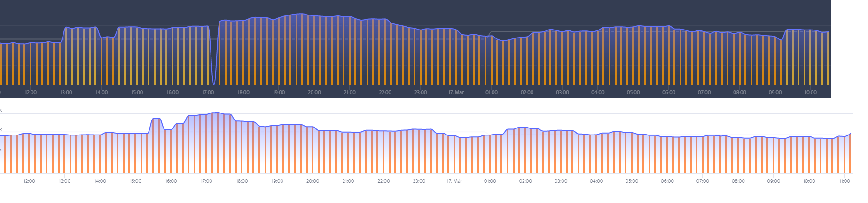The image size is (868, 203).
Task: Select the 23:00 label on the dark chart
Action: click(x=421, y=92)
